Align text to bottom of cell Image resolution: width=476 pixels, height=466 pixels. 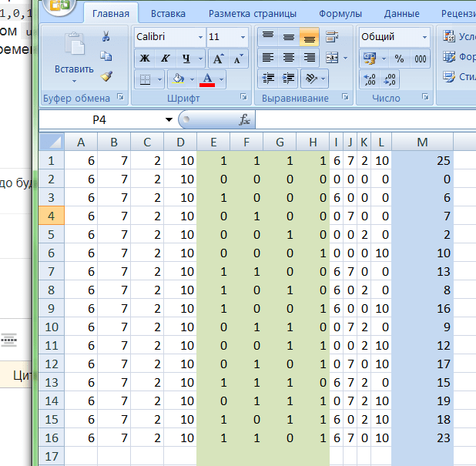pos(309,37)
